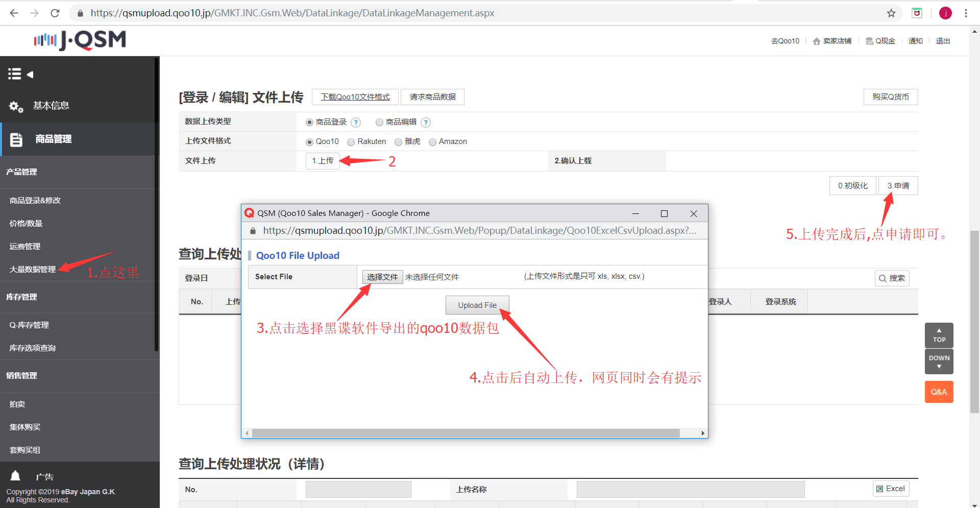Open 卖家店铺 home link
The height and width of the screenshot is (508, 980).
pyautogui.click(x=832, y=41)
